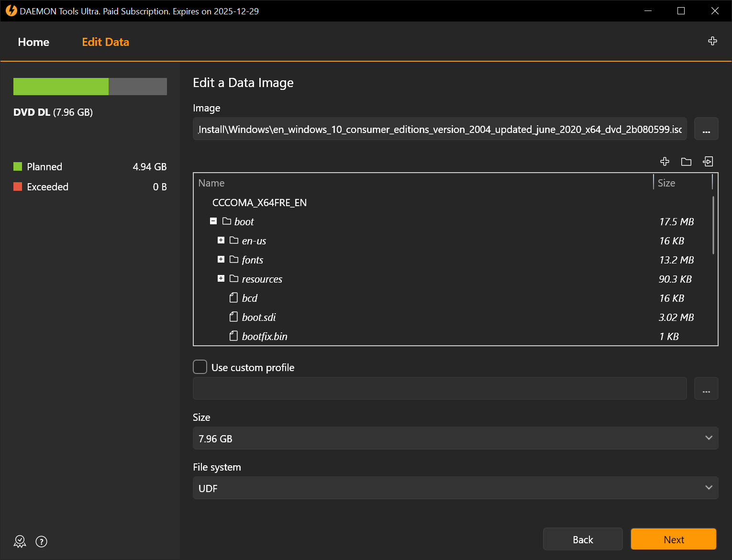The height and width of the screenshot is (560, 732).
Task: Open the File system dropdown showing UDF
Action: point(455,488)
